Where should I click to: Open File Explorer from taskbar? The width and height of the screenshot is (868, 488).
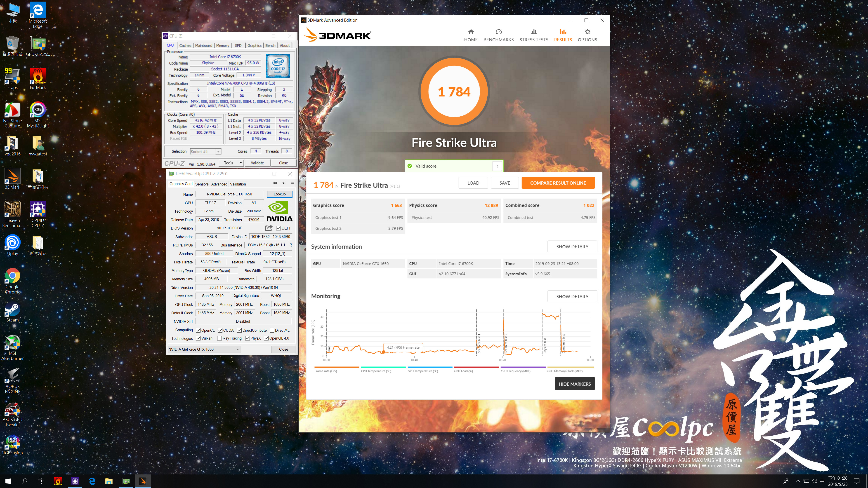pos(109,481)
